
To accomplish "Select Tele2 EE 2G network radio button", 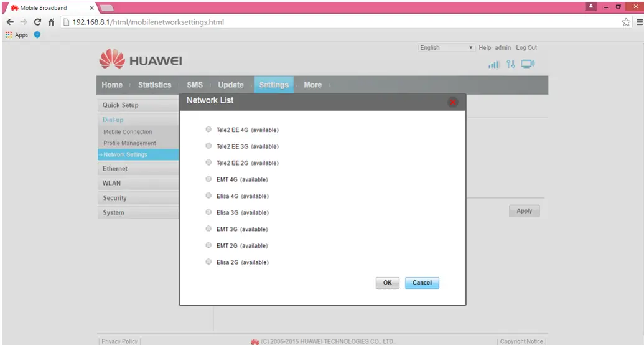I will click(x=208, y=163).
